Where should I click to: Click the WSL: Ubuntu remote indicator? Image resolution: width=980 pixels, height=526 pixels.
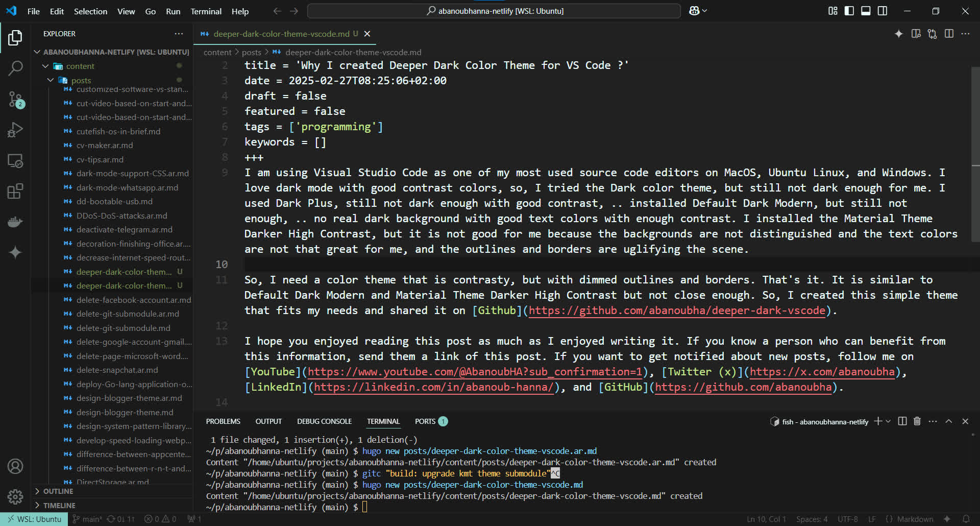34,519
